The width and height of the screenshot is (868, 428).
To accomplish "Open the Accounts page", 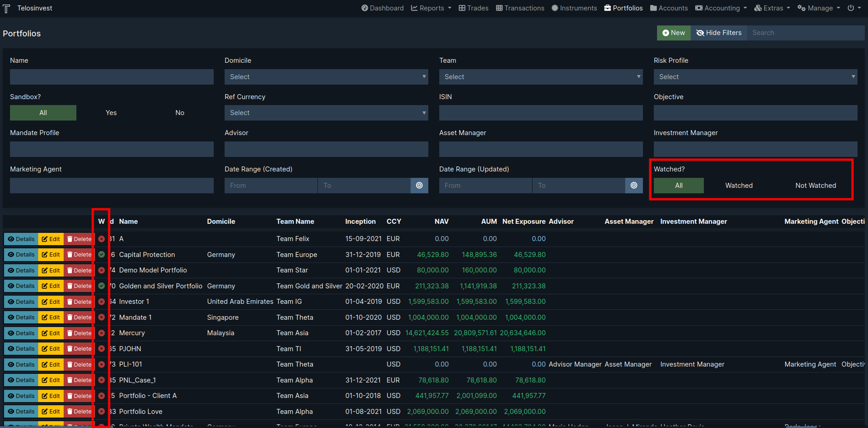I will [x=669, y=8].
